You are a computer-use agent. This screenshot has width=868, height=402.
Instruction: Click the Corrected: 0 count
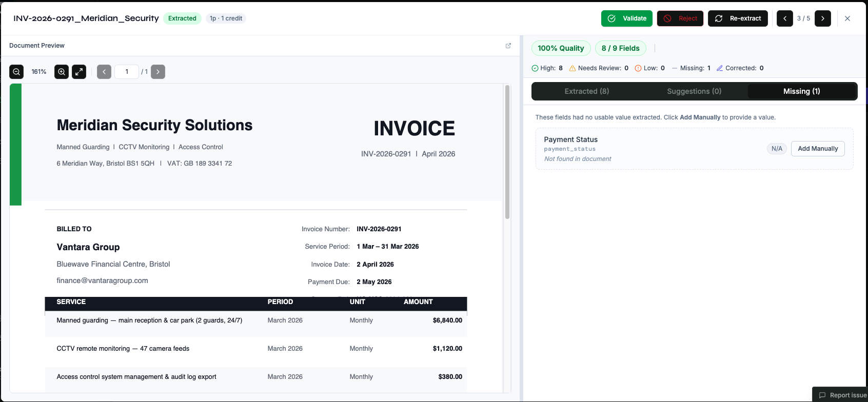tap(740, 68)
